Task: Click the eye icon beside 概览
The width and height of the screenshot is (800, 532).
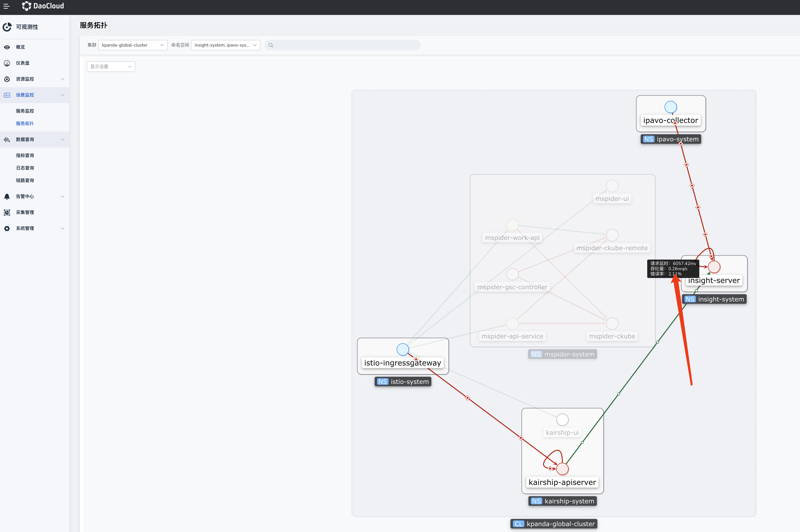Action: tap(7, 47)
